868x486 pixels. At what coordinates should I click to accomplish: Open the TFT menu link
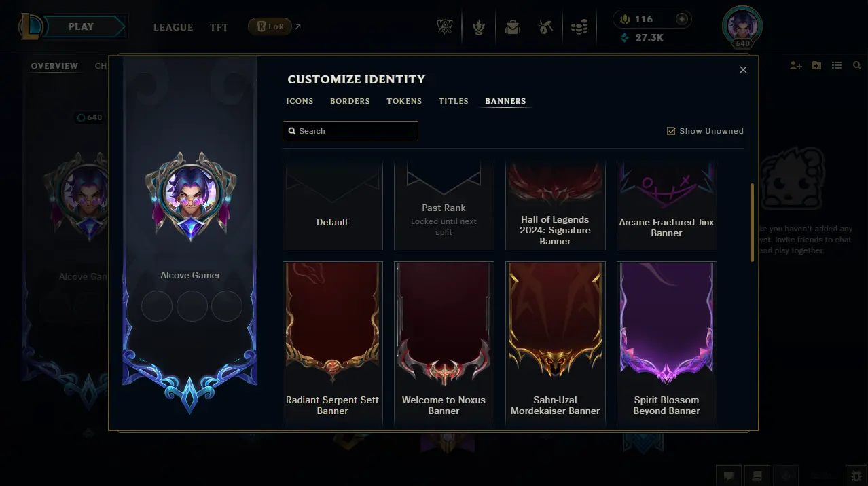tap(219, 27)
